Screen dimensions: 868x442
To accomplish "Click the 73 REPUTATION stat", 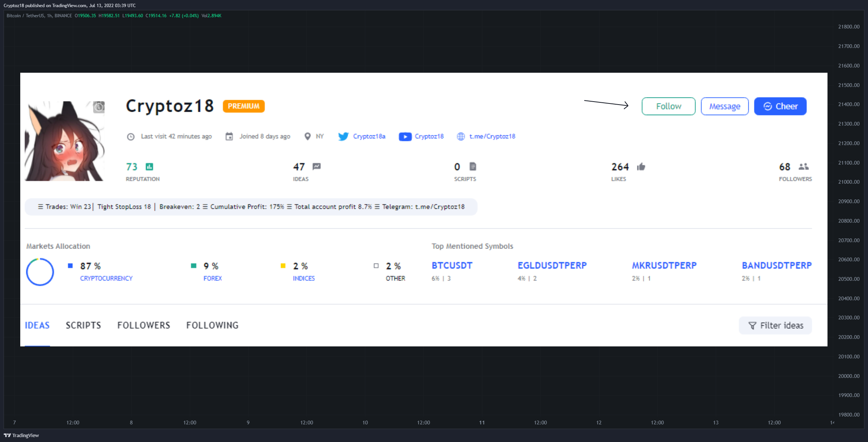I will [x=143, y=172].
